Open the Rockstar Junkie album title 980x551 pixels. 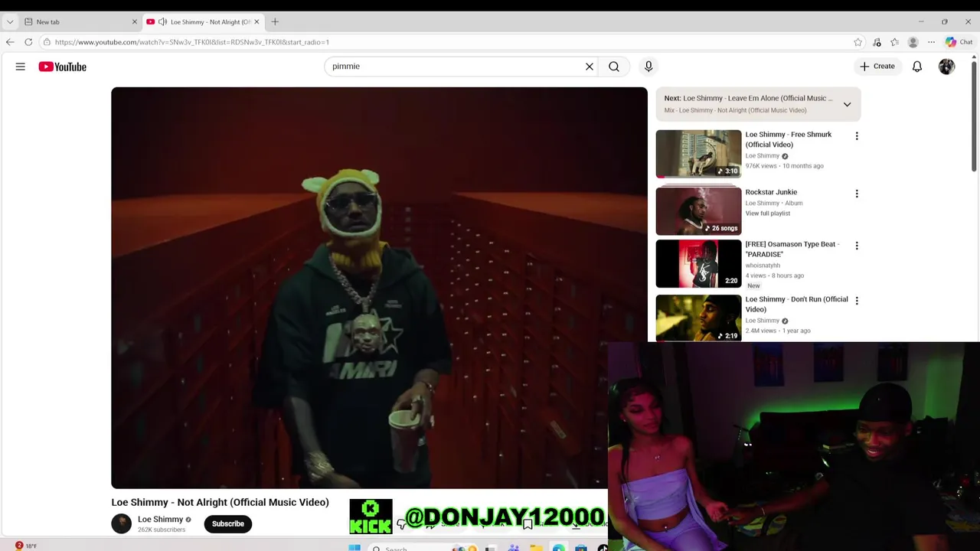pyautogui.click(x=771, y=192)
